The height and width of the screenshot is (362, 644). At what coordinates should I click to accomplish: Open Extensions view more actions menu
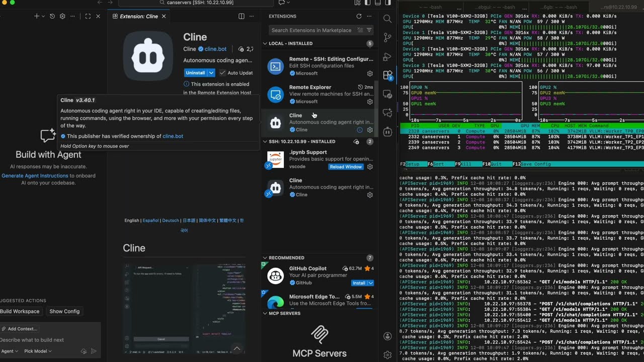[370, 16]
